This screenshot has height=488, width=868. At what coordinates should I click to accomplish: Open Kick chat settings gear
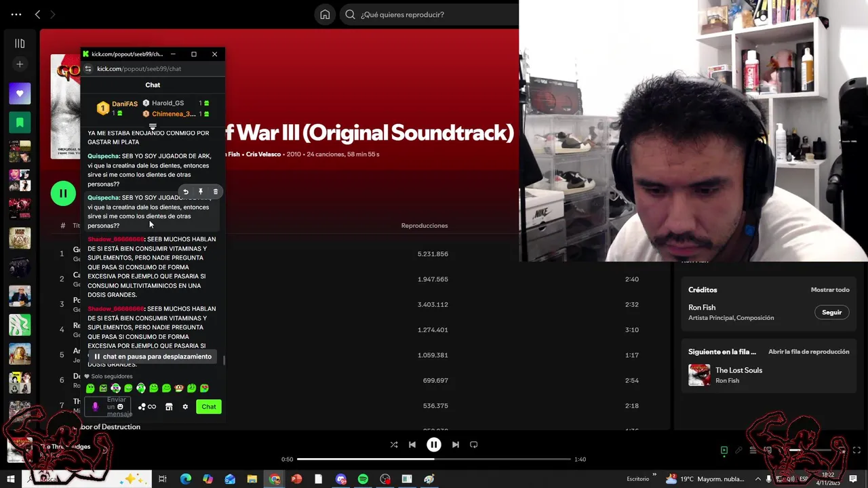coord(185,407)
